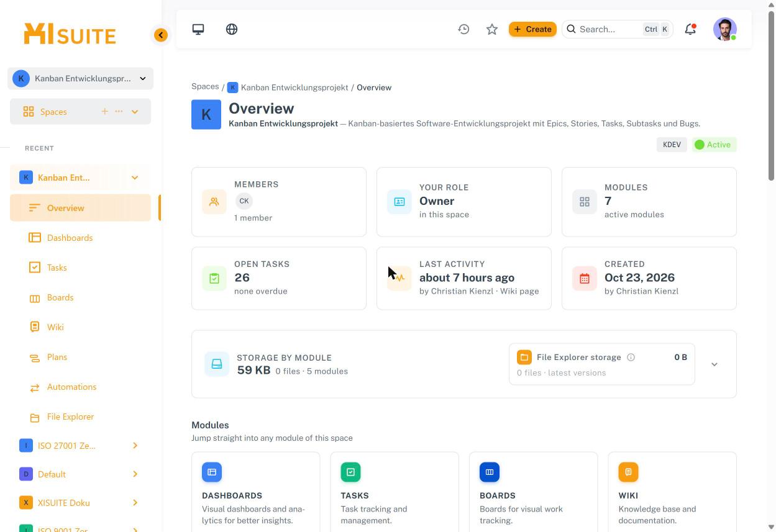Viewport: 776px width, 532px height.
Task: Open Tasks in the sidebar
Action: (x=80, y=268)
